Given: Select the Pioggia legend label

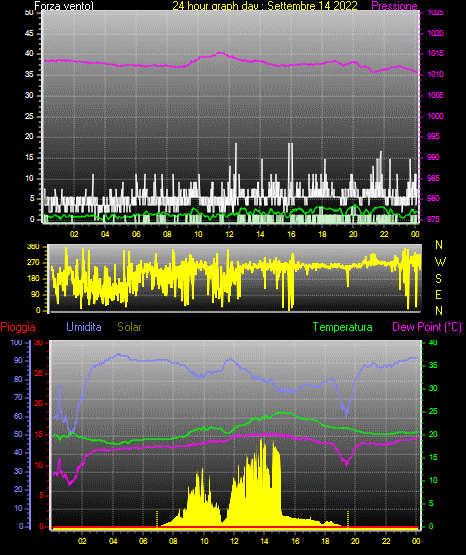Looking at the screenshot, I should tap(18, 327).
